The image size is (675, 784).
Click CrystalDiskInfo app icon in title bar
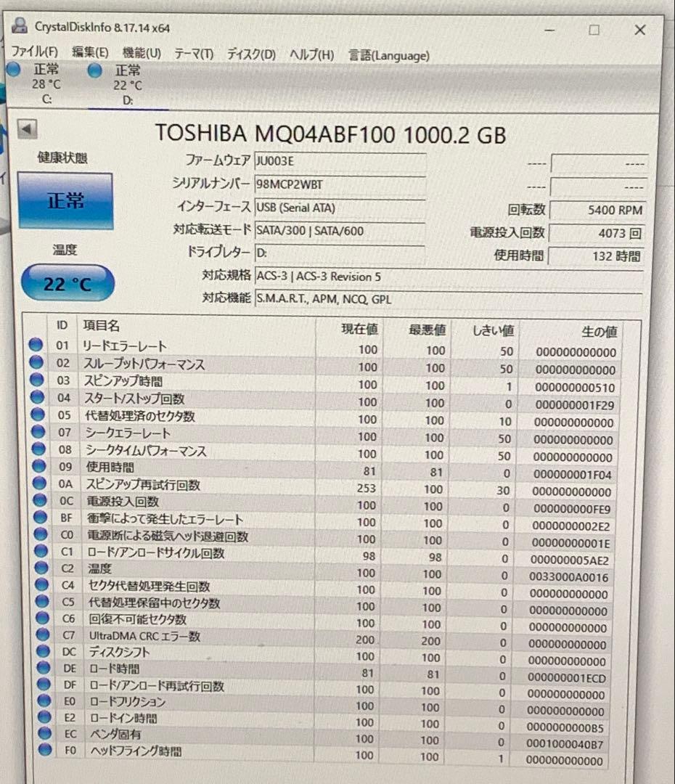tap(20, 25)
